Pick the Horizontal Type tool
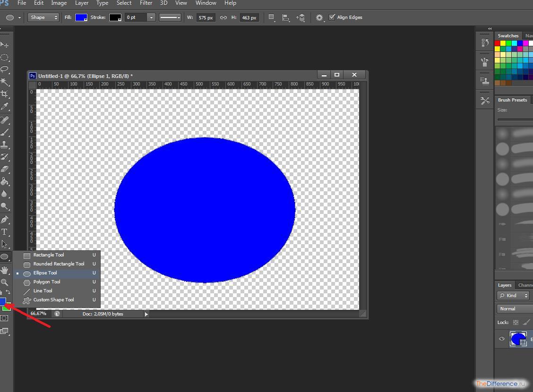The width and height of the screenshot is (533, 392). (5, 232)
